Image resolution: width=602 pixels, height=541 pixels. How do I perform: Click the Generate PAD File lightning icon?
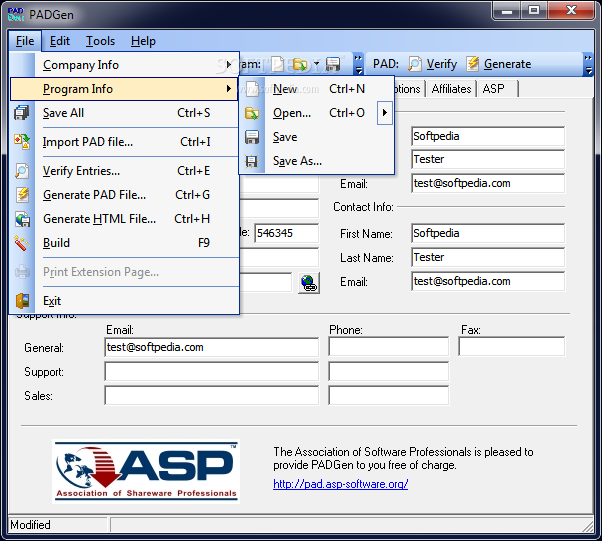(22, 195)
